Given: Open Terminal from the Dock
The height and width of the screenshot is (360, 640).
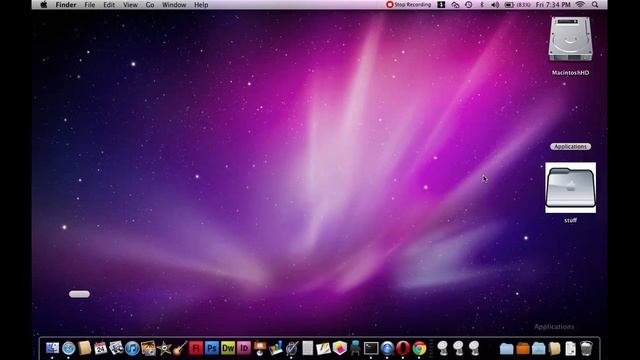Looking at the screenshot, I should 371,348.
